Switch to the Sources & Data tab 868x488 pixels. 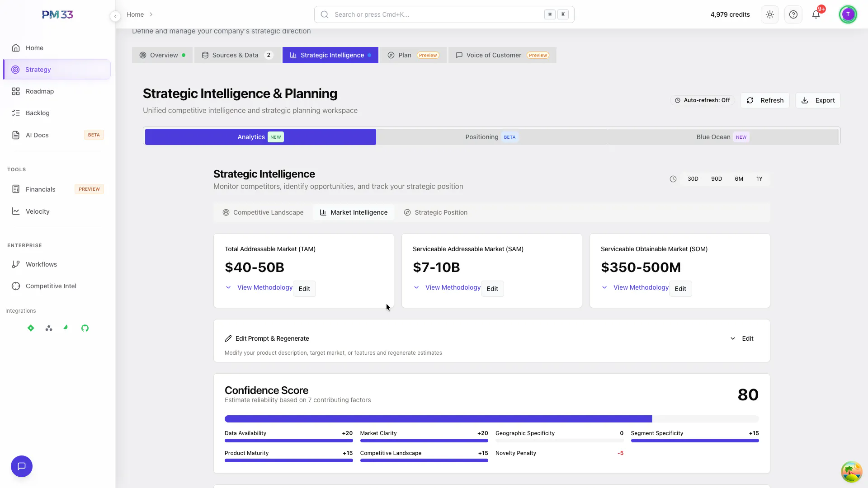tap(237, 55)
